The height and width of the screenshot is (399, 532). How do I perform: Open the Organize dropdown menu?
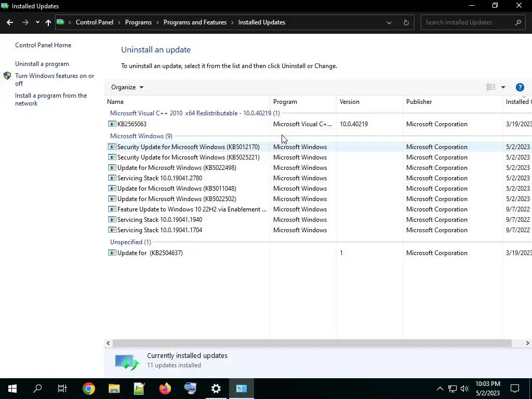pos(127,87)
